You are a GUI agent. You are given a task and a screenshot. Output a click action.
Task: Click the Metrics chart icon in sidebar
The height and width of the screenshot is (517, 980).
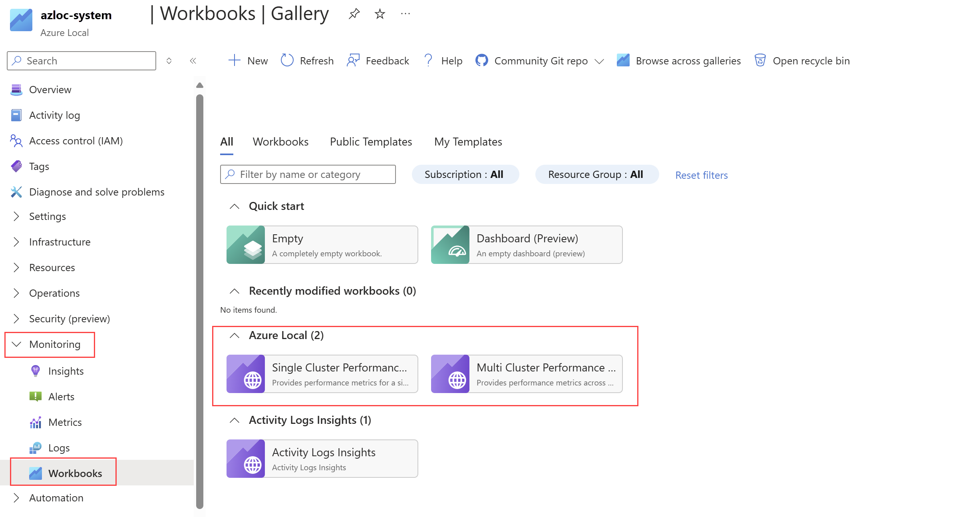[x=35, y=422]
